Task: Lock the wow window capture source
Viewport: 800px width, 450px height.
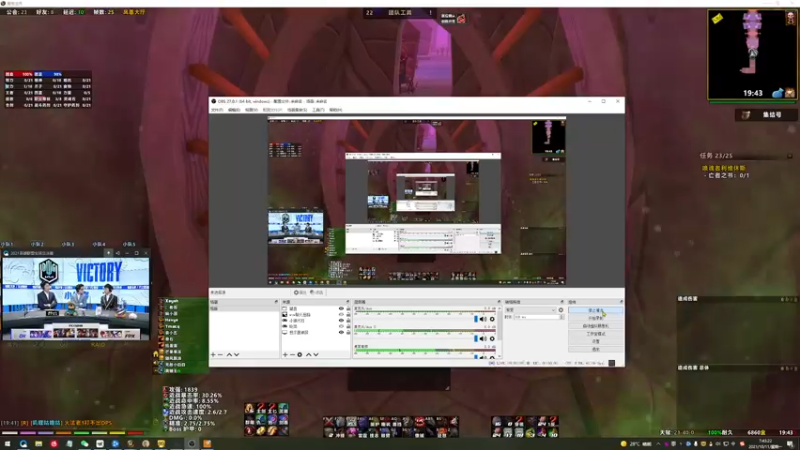Action: pos(348,315)
